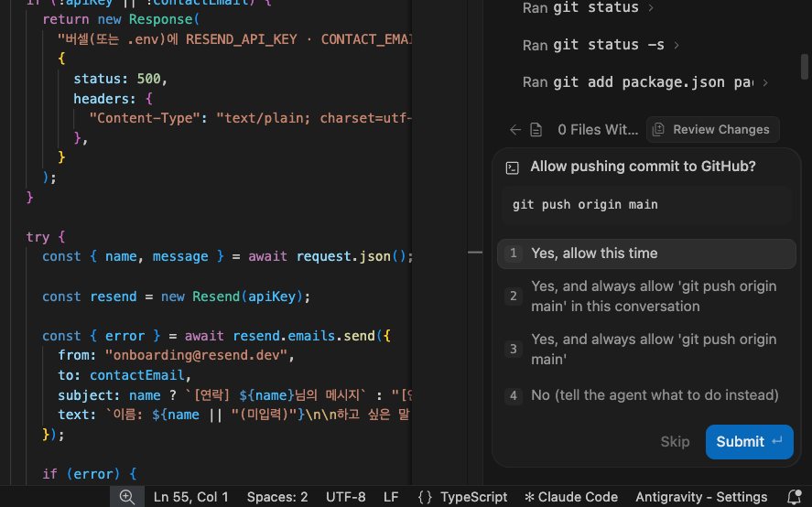
Task: Submit the permission choice
Action: pyautogui.click(x=749, y=442)
